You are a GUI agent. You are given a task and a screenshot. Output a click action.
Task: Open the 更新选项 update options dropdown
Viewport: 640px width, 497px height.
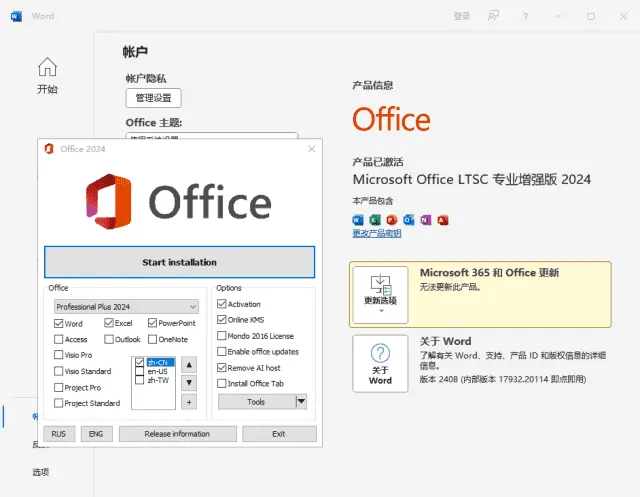tap(380, 295)
